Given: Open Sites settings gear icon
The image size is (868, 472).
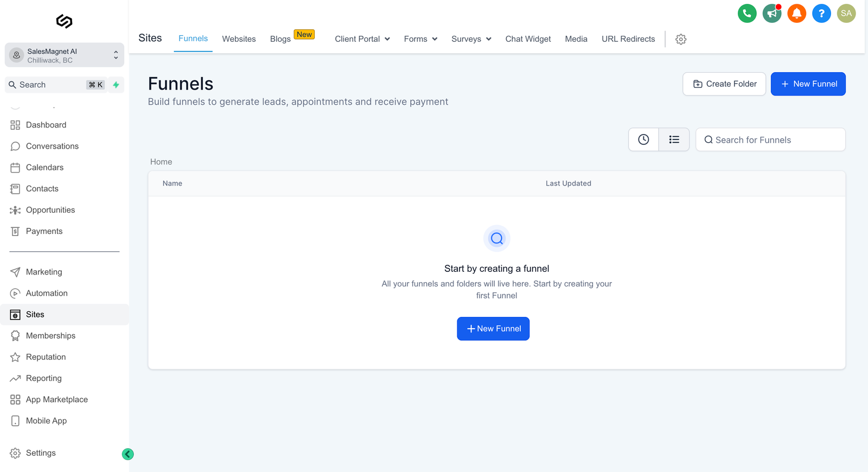Looking at the screenshot, I should pyautogui.click(x=681, y=39).
